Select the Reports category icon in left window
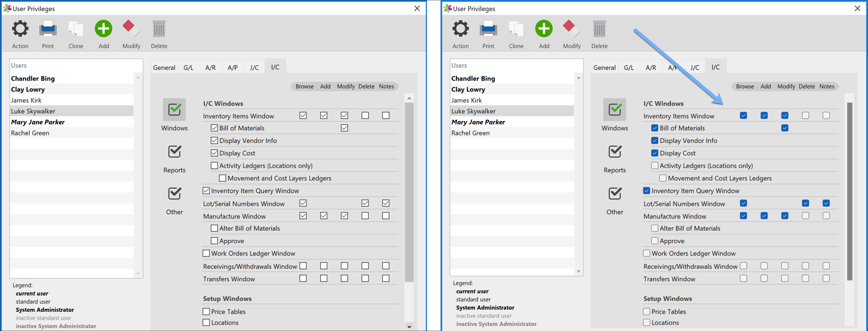The height and width of the screenshot is (331, 868). (174, 152)
